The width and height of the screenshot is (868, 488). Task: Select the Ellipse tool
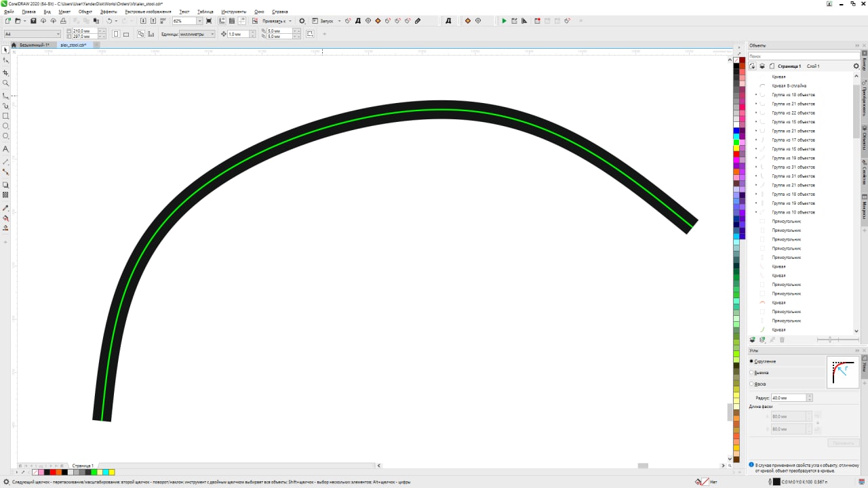5,126
